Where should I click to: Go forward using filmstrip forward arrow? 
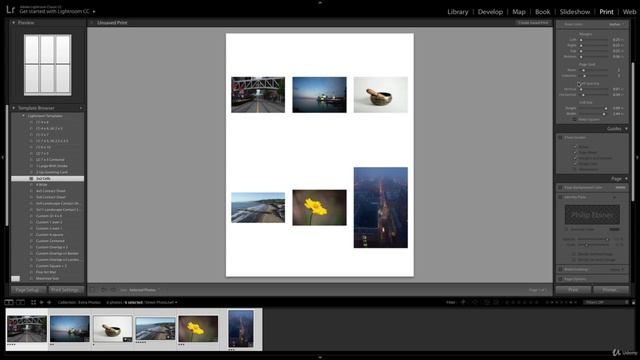(49, 302)
